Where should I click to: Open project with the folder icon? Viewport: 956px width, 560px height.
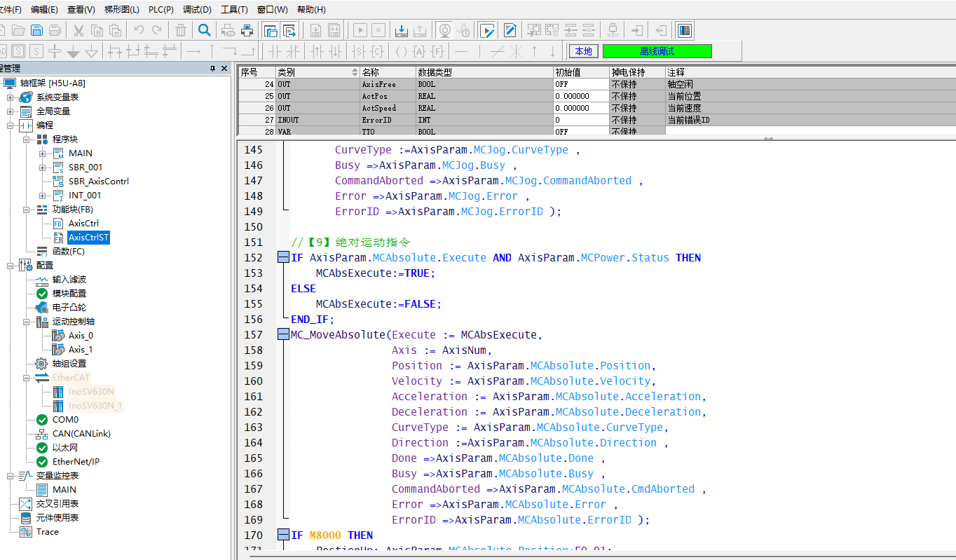coord(19,30)
